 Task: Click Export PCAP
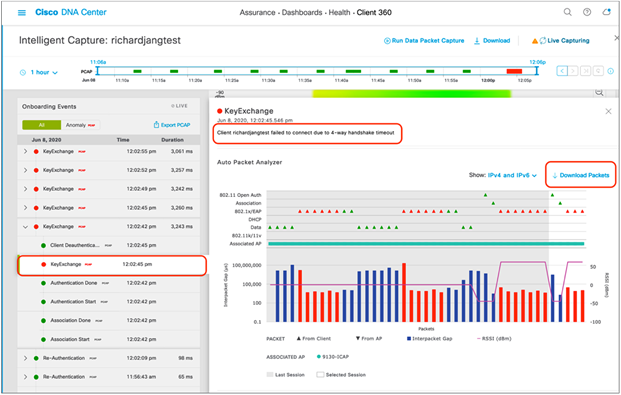pos(172,125)
